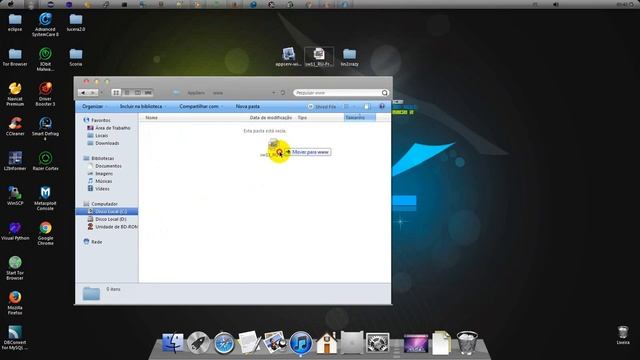Select Documentos under Bibliotecas
The height and width of the screenshot is (360, 640).
click(104, 166)
